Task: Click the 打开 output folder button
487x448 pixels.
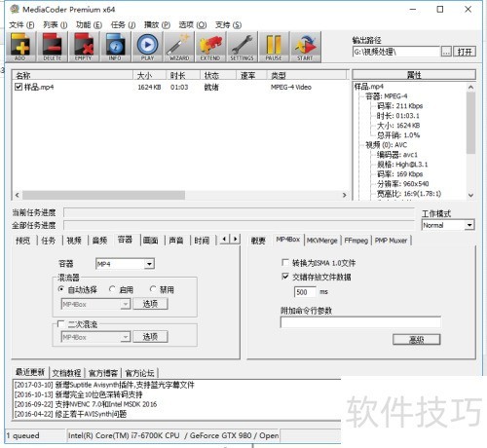Action: tap(465, 52)
